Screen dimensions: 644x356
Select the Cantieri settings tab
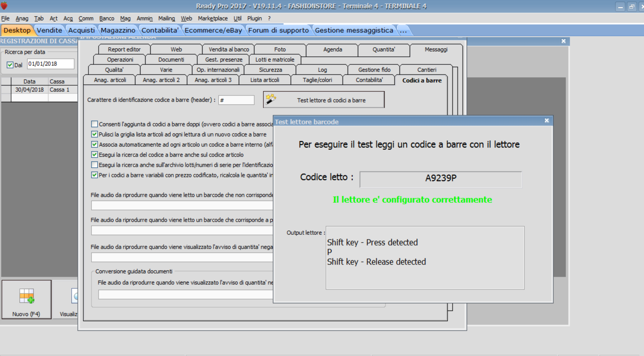click(427, 70)
